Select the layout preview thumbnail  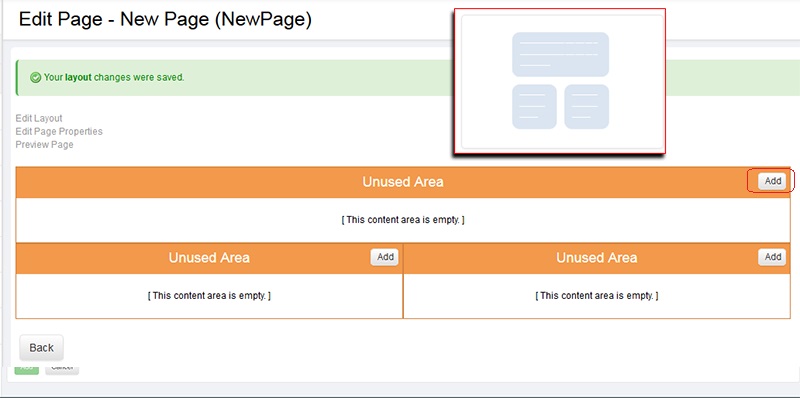560,81
